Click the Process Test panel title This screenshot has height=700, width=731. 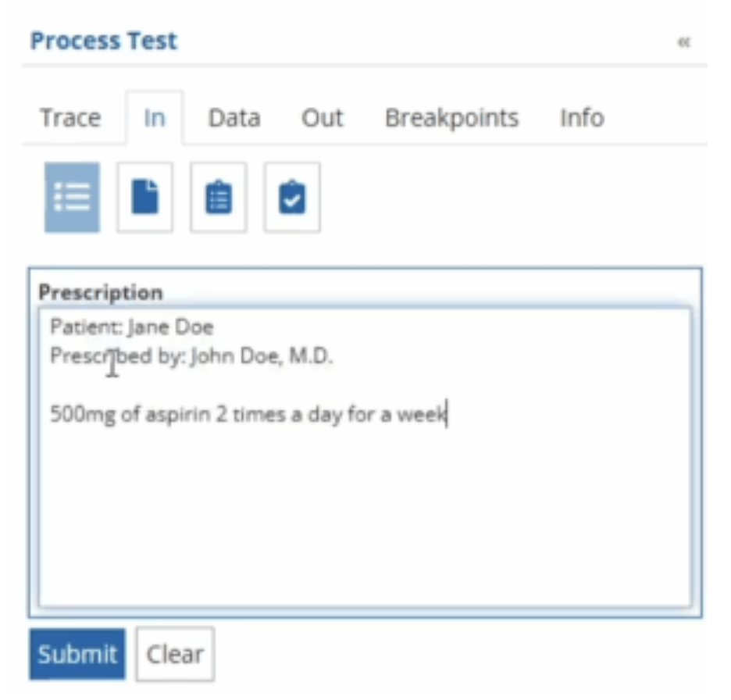104,41
